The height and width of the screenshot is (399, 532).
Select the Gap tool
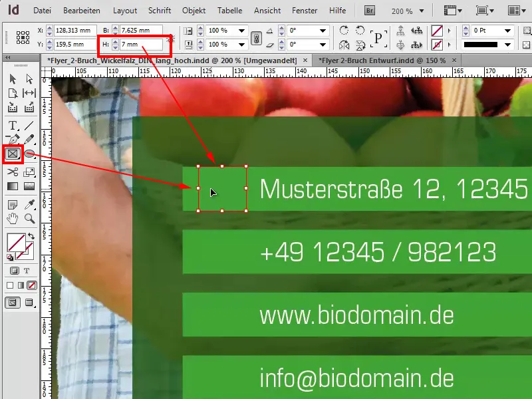click(x=29, y=93)
